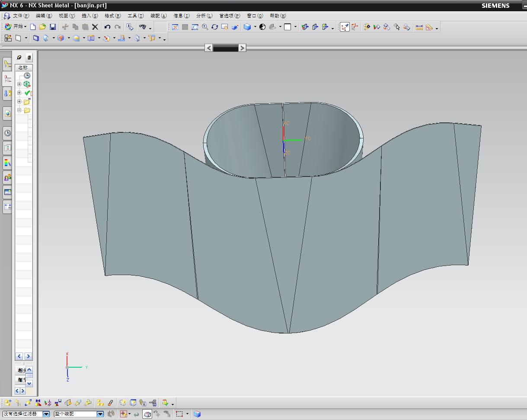
Task: Click the Fit view icon
Action: [175, 27]
